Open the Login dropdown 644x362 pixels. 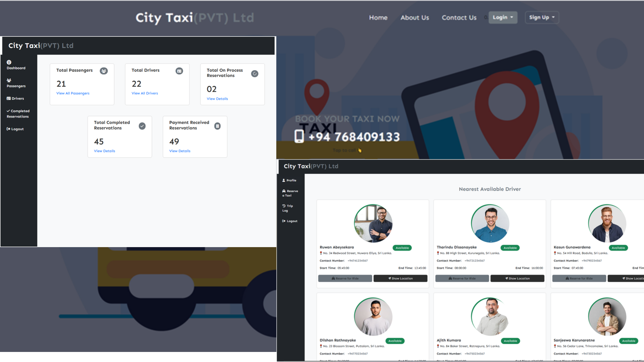pos(503,17)
